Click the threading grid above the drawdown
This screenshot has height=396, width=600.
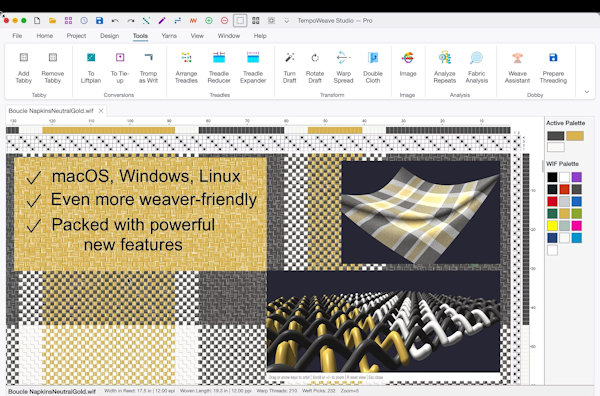[x=258, y=144]
